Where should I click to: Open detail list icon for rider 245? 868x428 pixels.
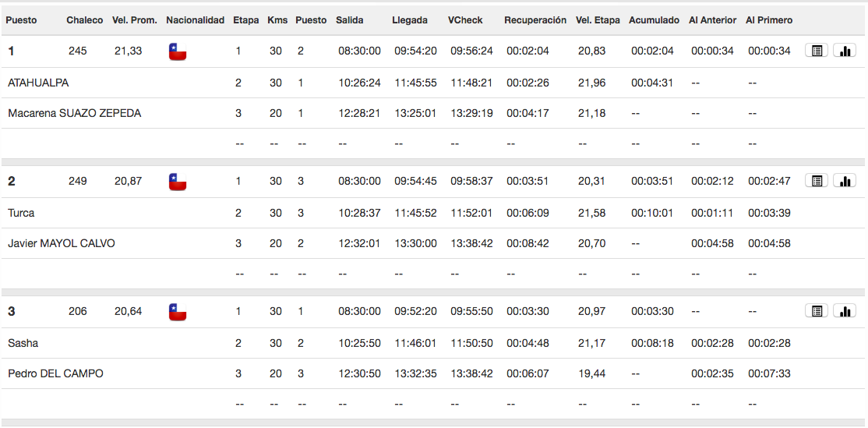tap(817, 51)
